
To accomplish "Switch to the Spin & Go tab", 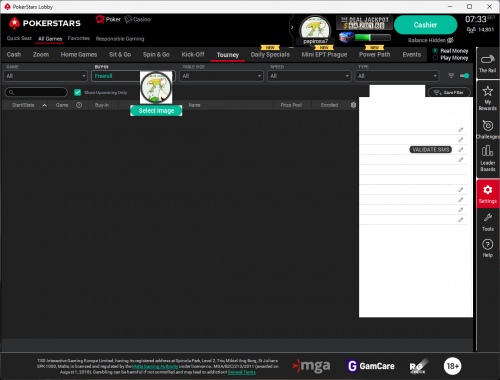I will click(156, 54).
